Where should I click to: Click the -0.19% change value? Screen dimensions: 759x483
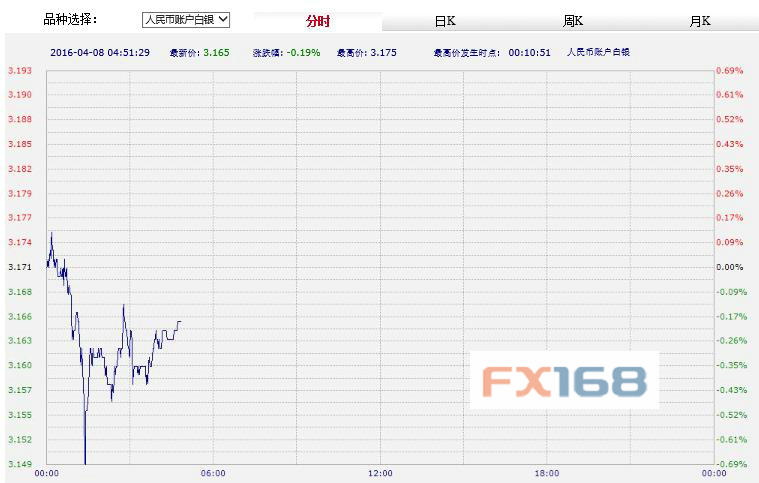click(x=301, y=51)
